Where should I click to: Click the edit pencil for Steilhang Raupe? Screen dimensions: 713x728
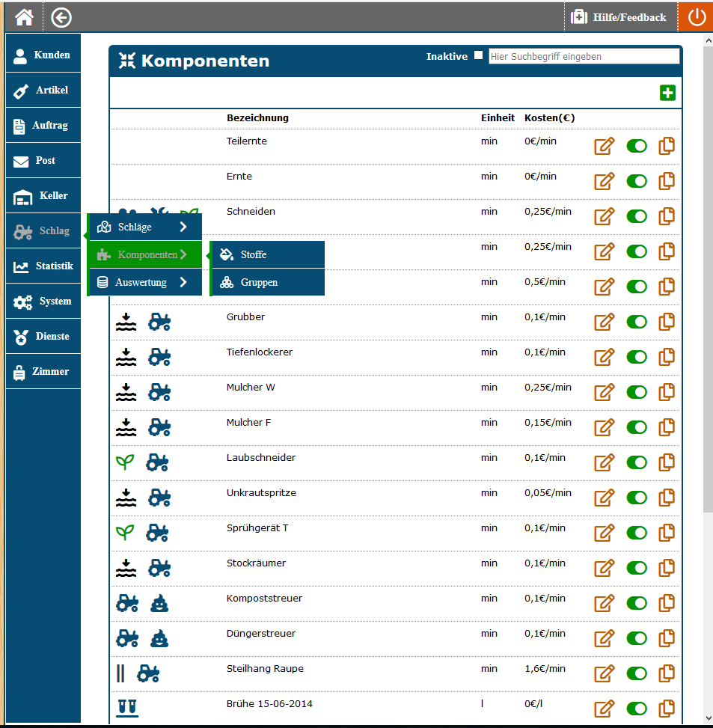[x=604, y=674]
